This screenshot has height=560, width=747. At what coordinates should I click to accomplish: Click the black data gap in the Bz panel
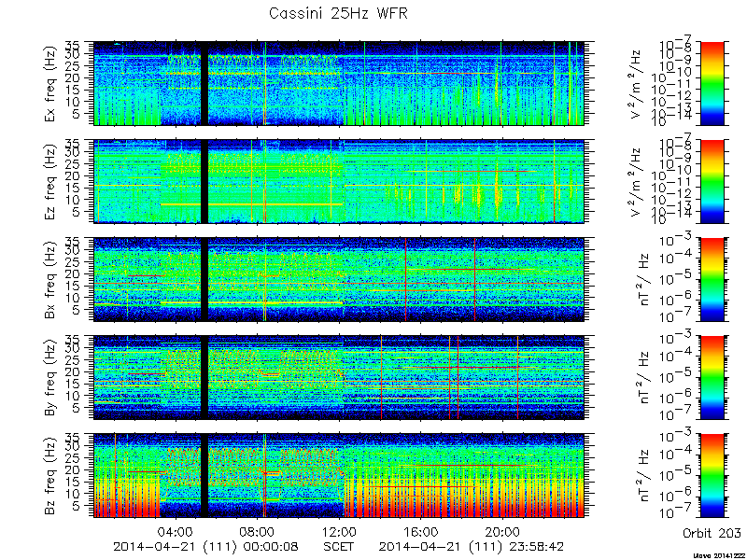pyautogui.click(x=204, y=476)
